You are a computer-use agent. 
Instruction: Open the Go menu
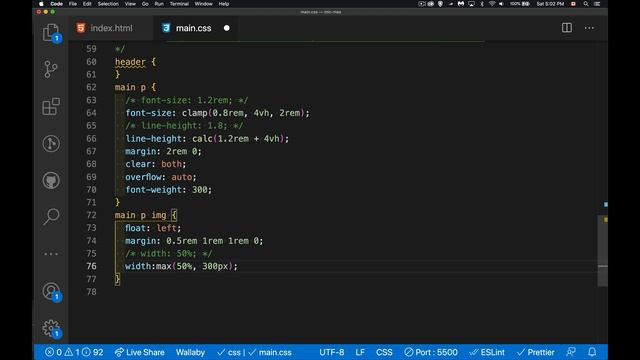145,4
